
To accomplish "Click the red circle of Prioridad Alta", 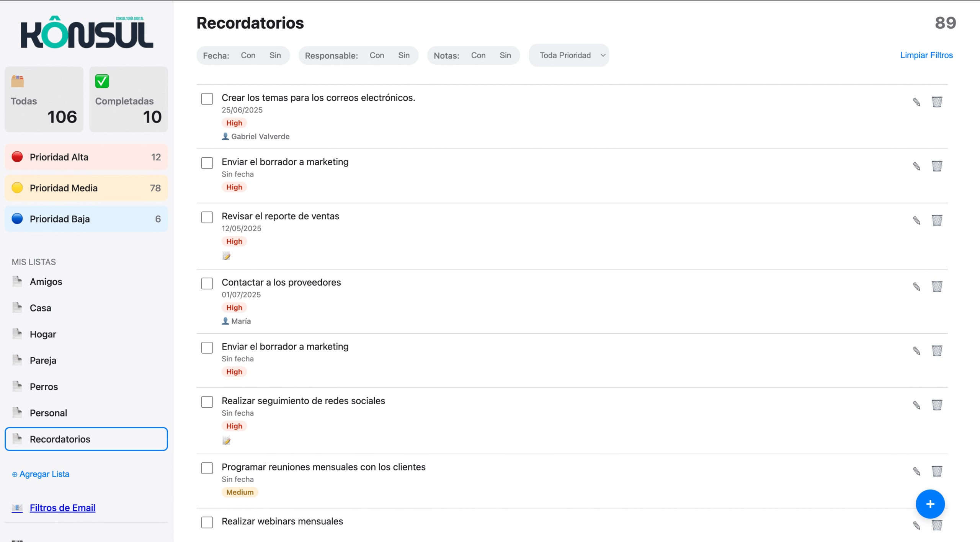I will click(17, 157).
